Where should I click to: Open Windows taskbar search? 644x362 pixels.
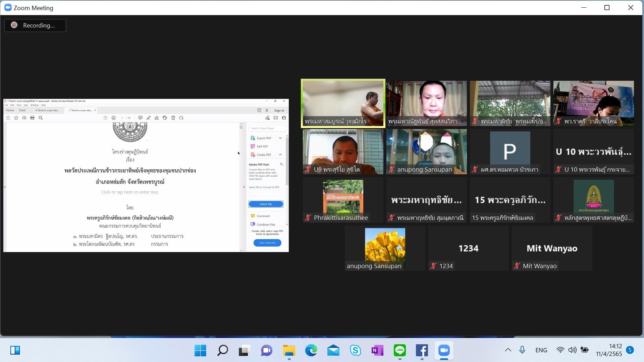point(222,351)
